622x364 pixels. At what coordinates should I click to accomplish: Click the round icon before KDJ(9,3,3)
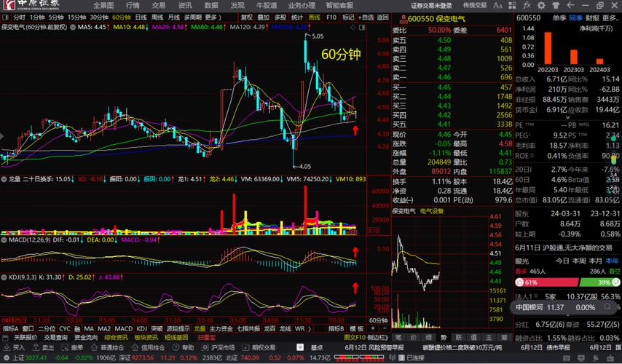4,277
